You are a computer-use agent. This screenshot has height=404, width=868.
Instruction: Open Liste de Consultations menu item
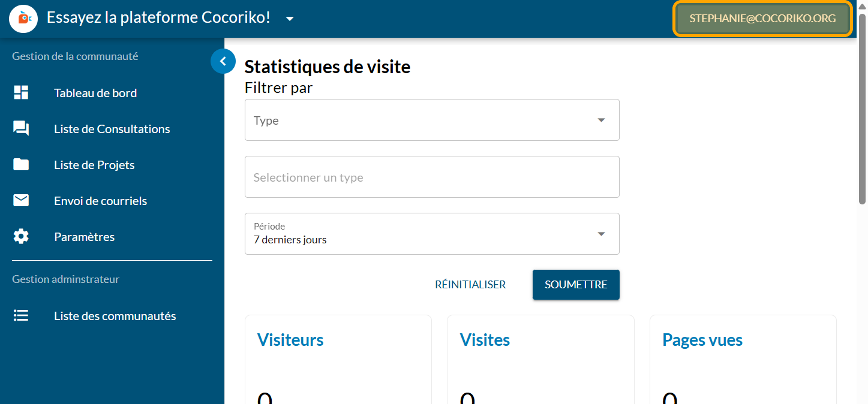coord(112,129)
